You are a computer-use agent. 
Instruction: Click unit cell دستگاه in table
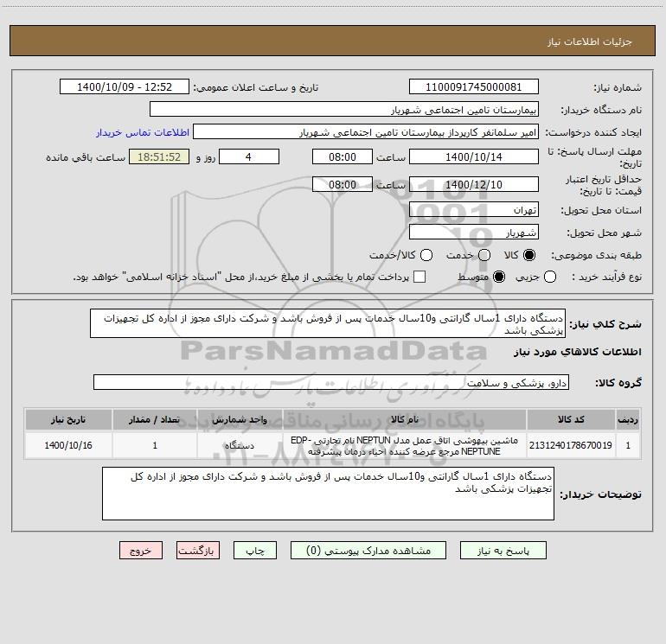pos(240,445)
